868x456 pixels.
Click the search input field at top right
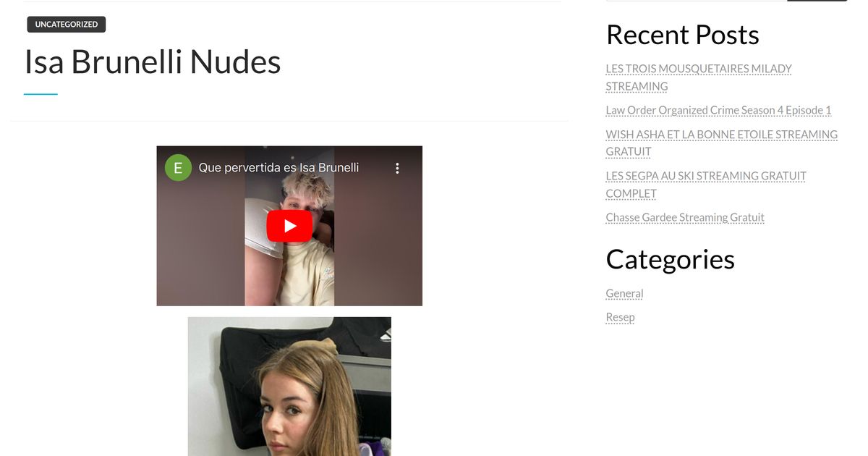(x=696, y=1)
